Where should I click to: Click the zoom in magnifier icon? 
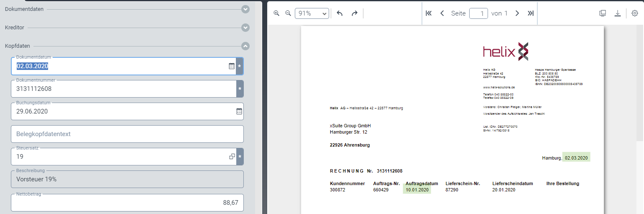pyautogui.click(x=276, y=13)
